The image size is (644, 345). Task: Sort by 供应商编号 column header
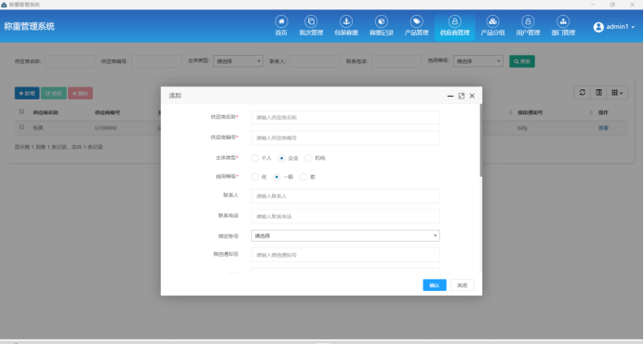click(x=107, y=113)
